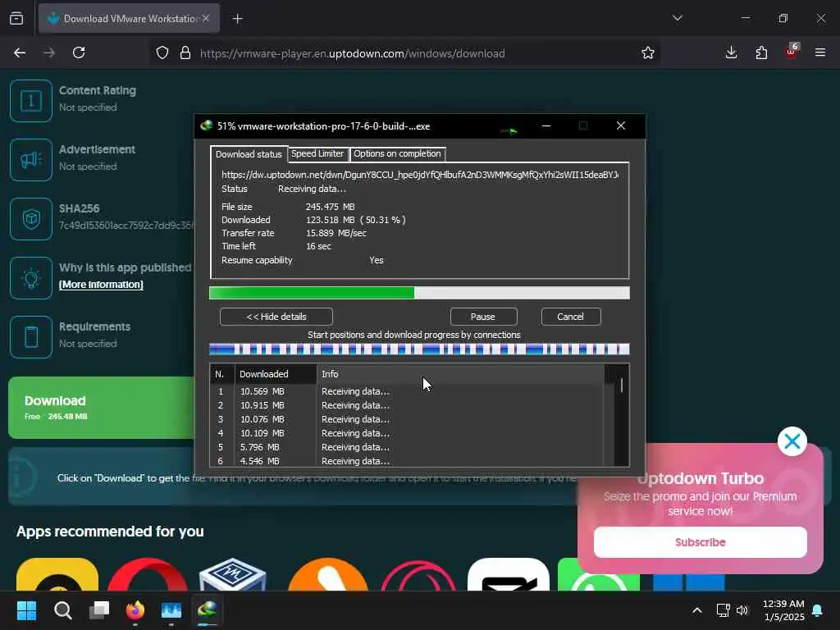
Task: Select connection row with 10.076 MB
Action: pos(407,419)
